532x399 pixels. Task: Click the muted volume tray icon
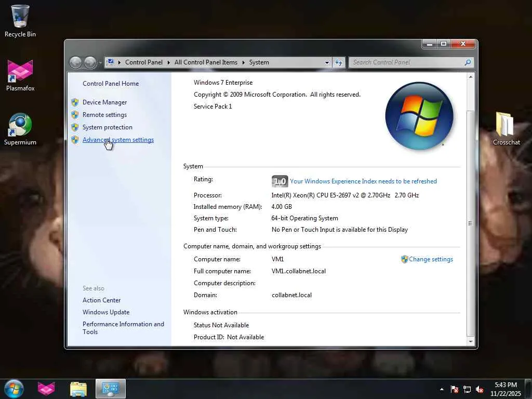pyautogui.click(x=480, y=389)
